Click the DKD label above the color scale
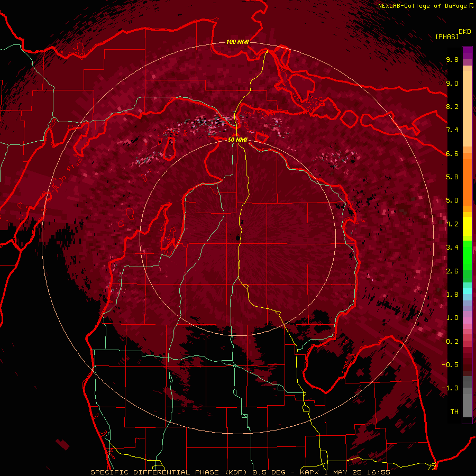Image resolution: width=476 pixels, height=476 pixels. coord(465,32)
